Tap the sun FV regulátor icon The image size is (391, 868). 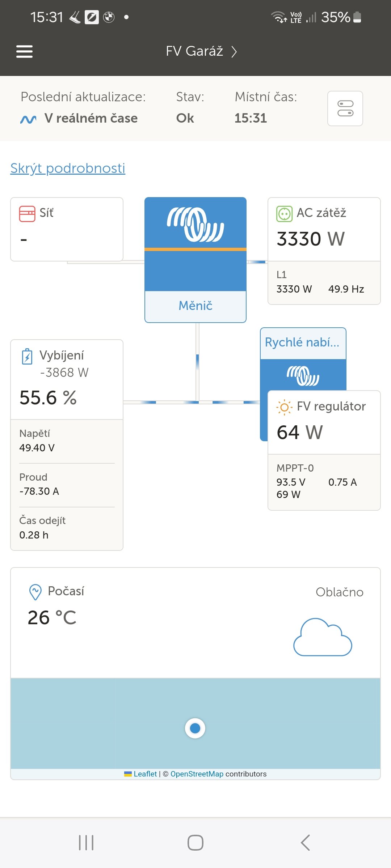click(284, 407)
